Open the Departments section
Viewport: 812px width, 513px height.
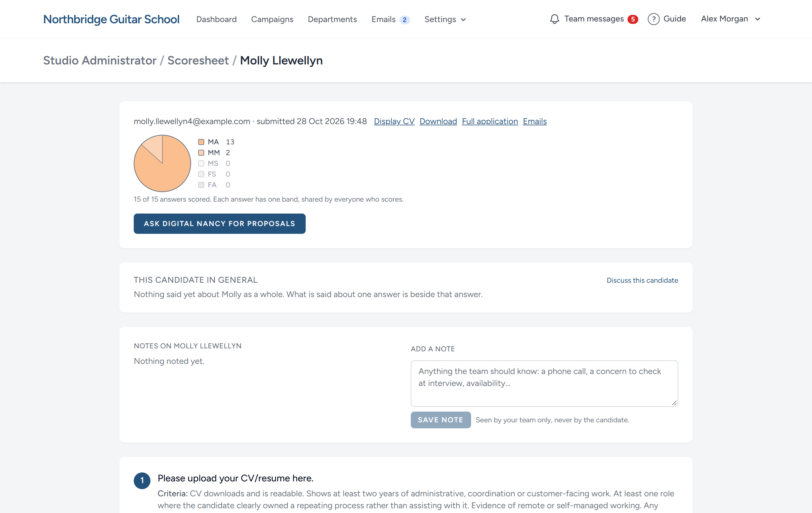(332, 19)
